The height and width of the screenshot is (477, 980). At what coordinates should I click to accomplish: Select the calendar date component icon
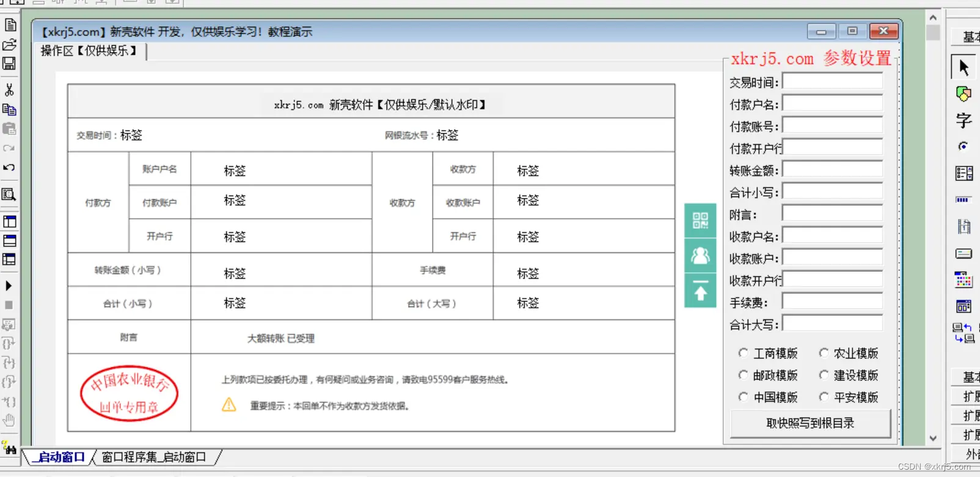964,306
